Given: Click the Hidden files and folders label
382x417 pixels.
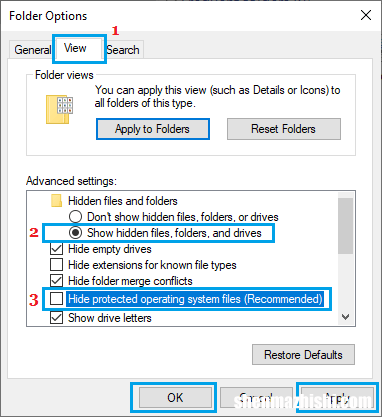Looking at the screenshot, I should (x=123, y=201).
